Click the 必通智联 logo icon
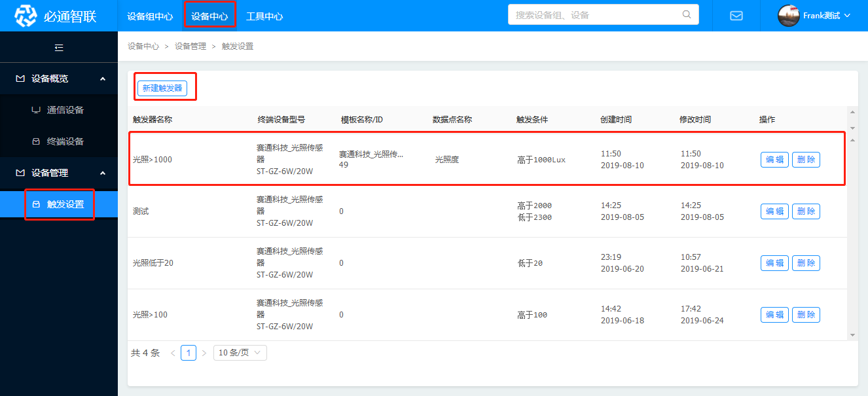The height and width of the screenshot is (396, 868). pos(26,16)
